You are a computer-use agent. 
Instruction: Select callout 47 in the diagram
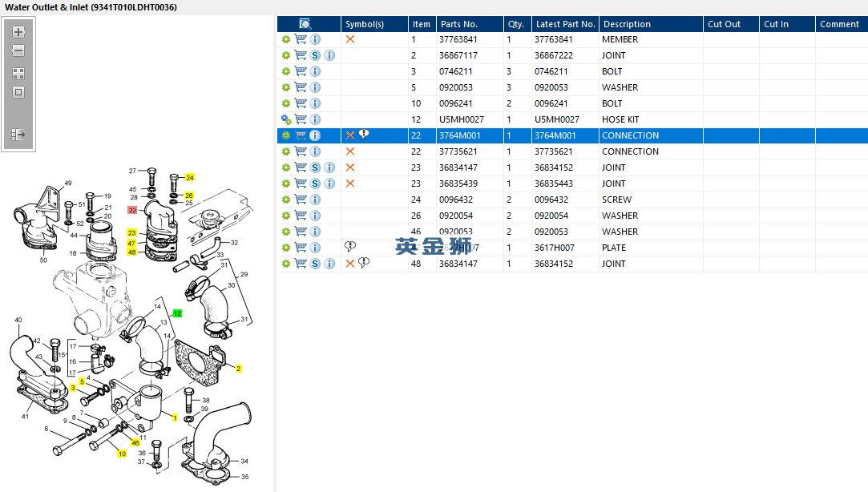[x=131, y=243]
